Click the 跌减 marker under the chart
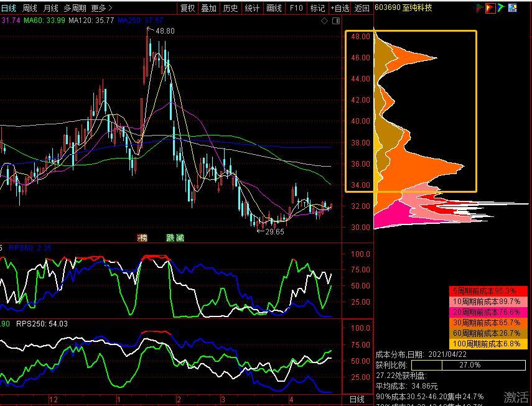Image resolution: width=532 pixels, height=406 pixels. click(x=175, y=238)
